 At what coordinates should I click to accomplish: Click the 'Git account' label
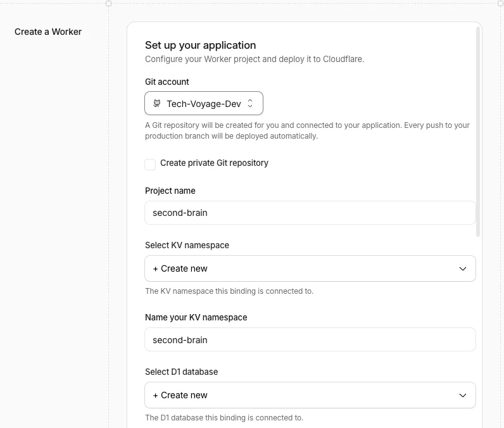click(x=167, y=82)
